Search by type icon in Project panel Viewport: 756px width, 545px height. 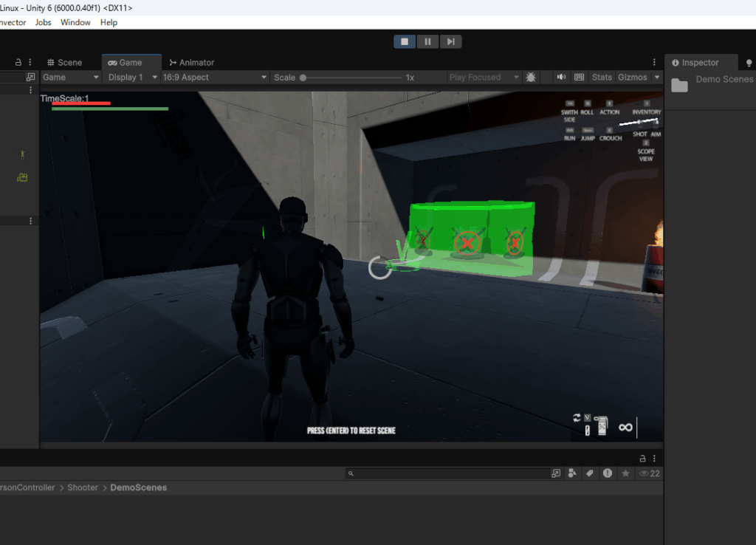(x=572, y=473)
